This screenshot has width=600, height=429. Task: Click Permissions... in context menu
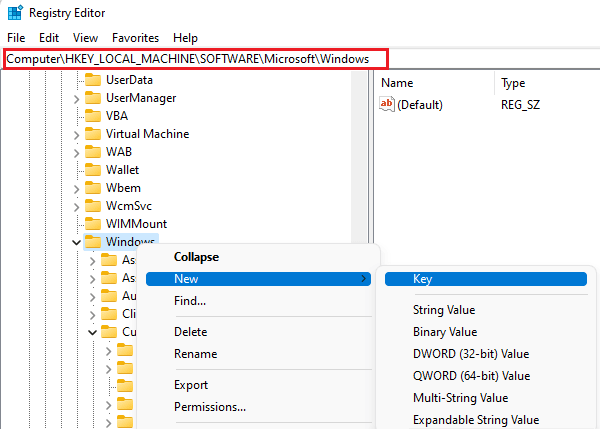210,407
